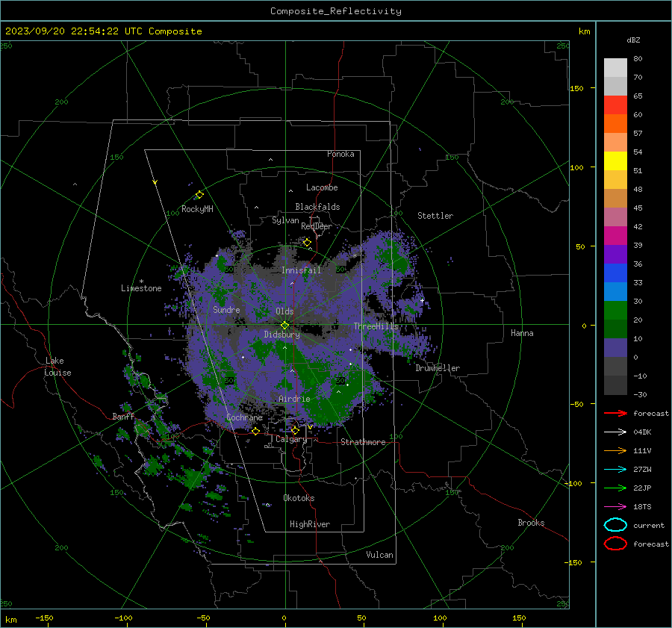Image resolution: width=672 pixels, height=628 pixels.
Task: Select the dark gray swatch above -30
Action: pos(615,385)
